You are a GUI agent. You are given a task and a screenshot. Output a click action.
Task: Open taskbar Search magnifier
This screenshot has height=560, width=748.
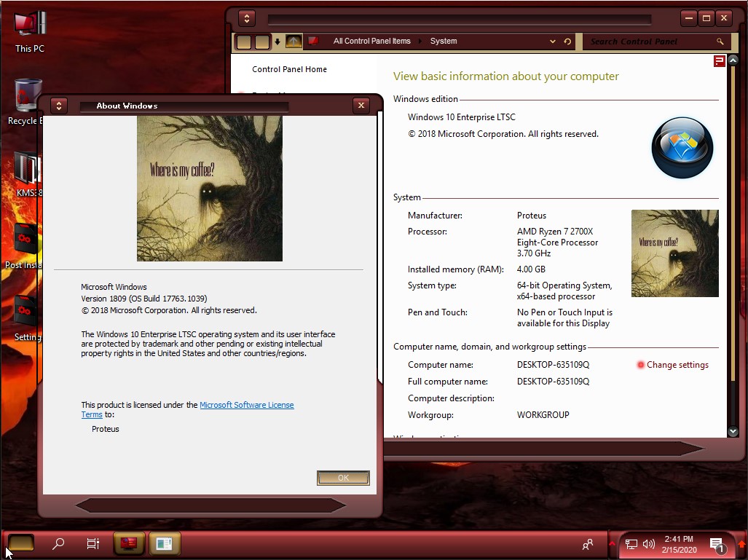[58, 543]
